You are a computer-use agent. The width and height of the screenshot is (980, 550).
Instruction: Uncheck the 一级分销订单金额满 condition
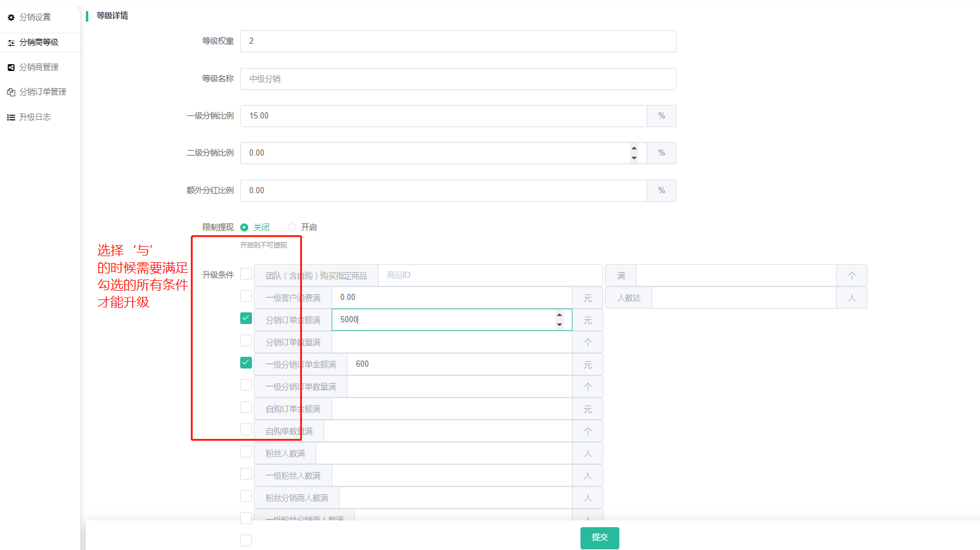tap(246, 363)
